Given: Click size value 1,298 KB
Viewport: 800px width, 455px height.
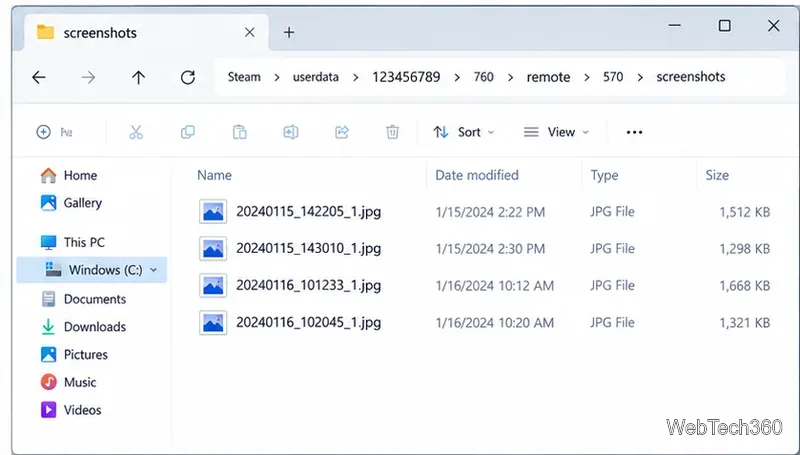Looking at the screenshot, I should click(x=744, y=249).
